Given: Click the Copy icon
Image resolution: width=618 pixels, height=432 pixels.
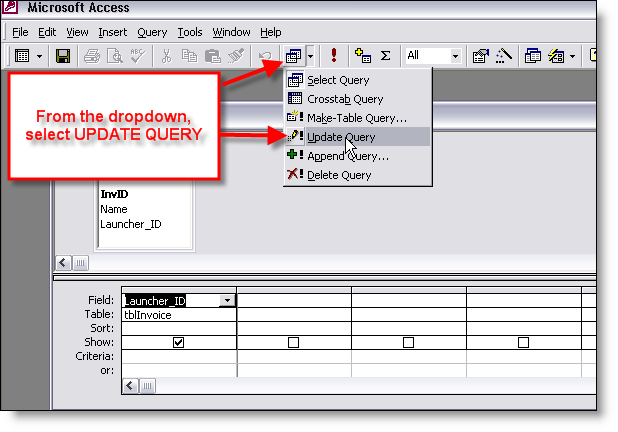Looking at the screenshot, I should pos(189,56).
